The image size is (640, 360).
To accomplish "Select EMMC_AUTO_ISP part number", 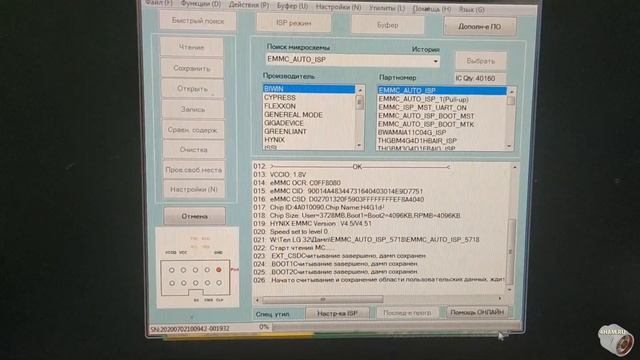I will pyautogui.click(x=442, y=91).
